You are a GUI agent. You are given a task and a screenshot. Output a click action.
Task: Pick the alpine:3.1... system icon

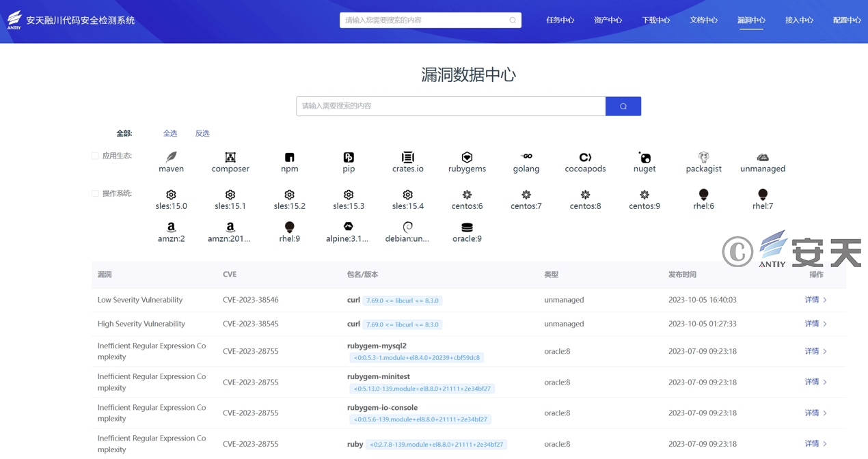[349, 227]
